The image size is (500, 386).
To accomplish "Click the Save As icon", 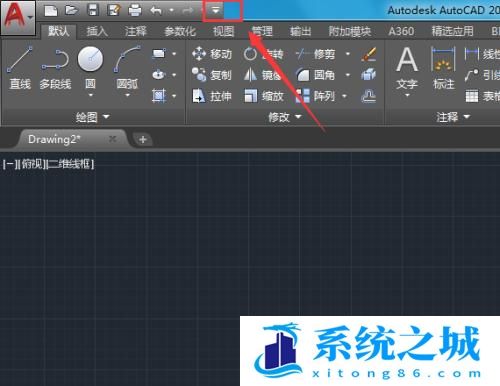I will click(x=114, y=10).
